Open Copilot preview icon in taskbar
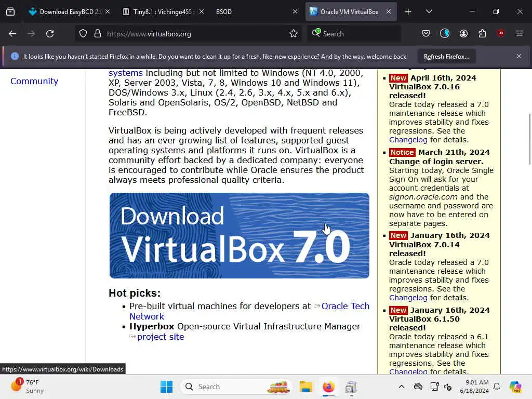 point(515,387)
